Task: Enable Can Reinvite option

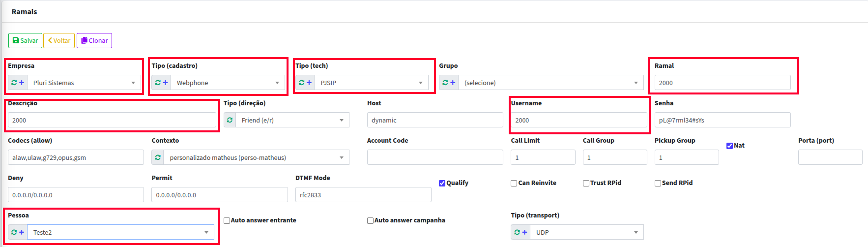Action: tap(514, 183)
